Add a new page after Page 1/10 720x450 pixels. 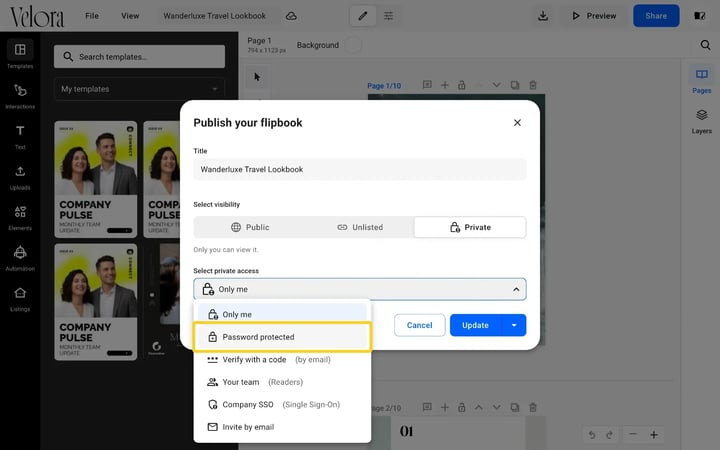[444, 85]
